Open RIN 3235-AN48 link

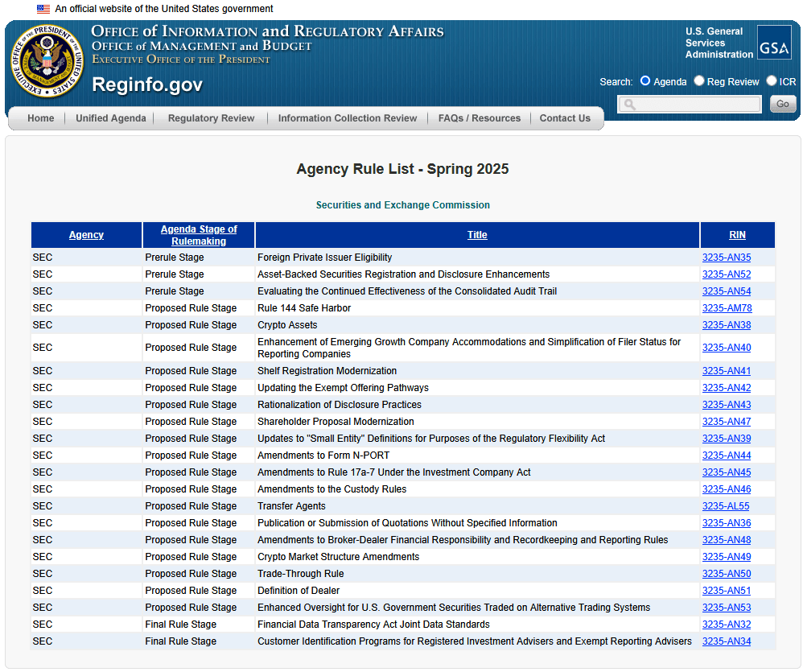(727, 540)
